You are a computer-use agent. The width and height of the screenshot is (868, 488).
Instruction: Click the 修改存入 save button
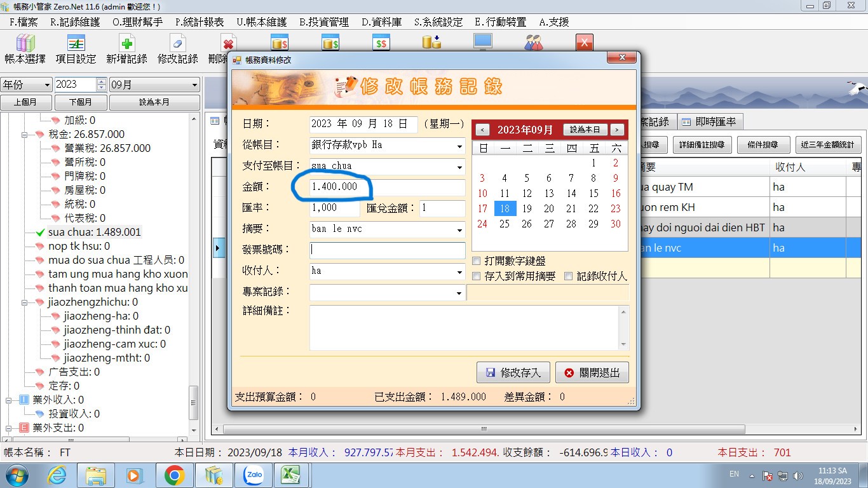pos(513,373)
